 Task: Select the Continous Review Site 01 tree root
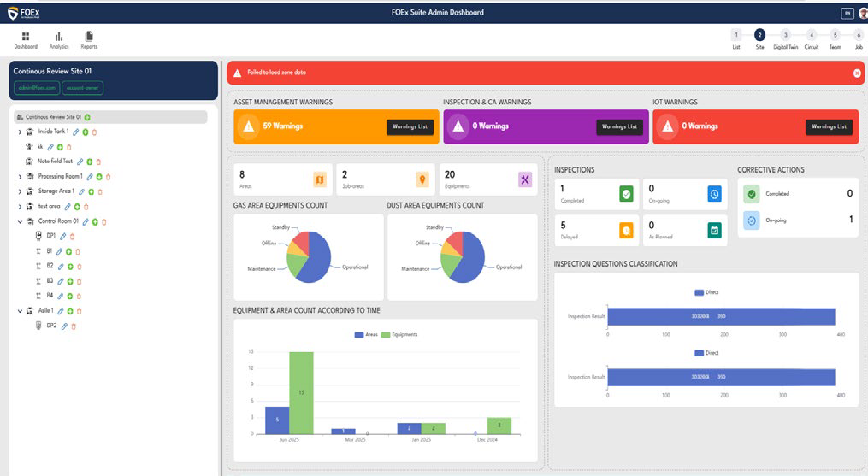coord(110,117)
